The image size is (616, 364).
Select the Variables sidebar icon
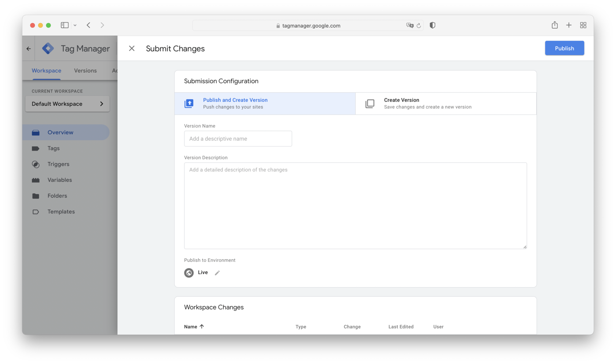point(36,180)
